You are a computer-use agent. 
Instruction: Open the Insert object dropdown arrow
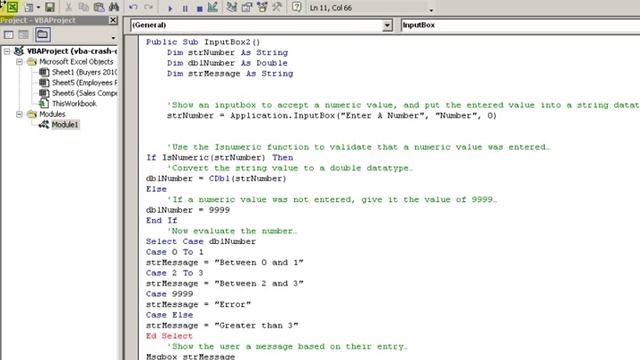coord(38,7)
